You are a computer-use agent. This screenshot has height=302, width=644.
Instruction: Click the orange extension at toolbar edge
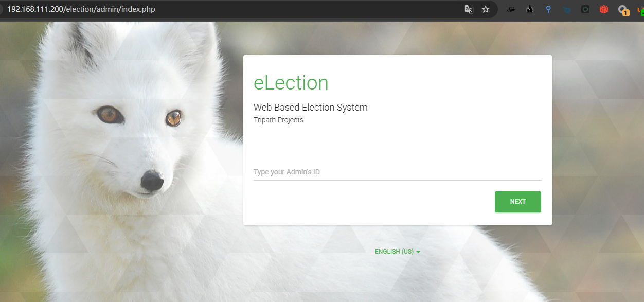pos(640,10)
